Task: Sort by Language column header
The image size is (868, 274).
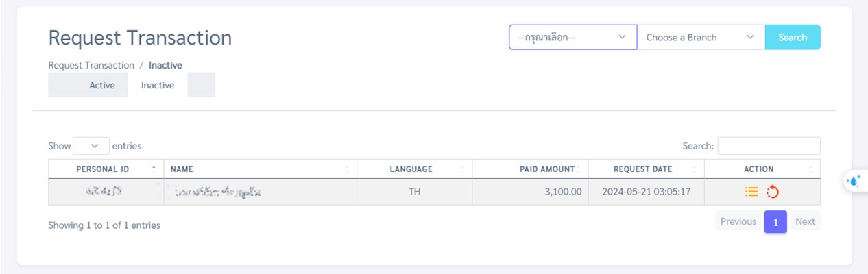Action: (x=411, y=169)
